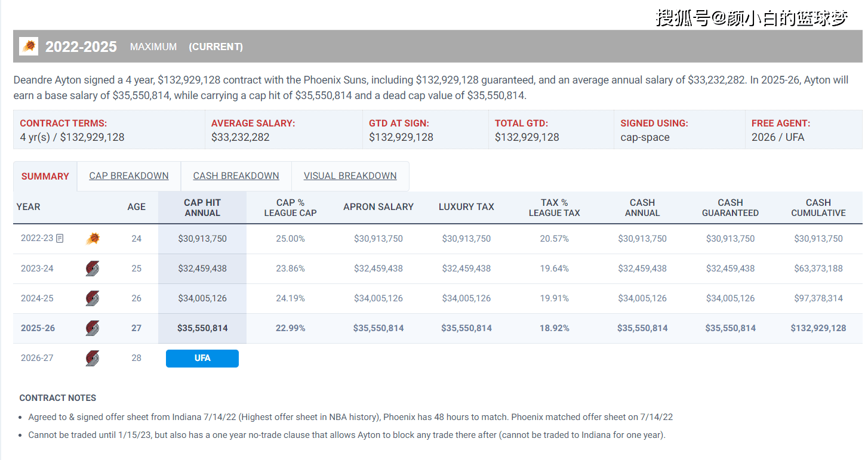The width and height of the screenshot is (868, 460).
Task: Click the $30,913,750 cap hit cell
Action: click(202, 239)
